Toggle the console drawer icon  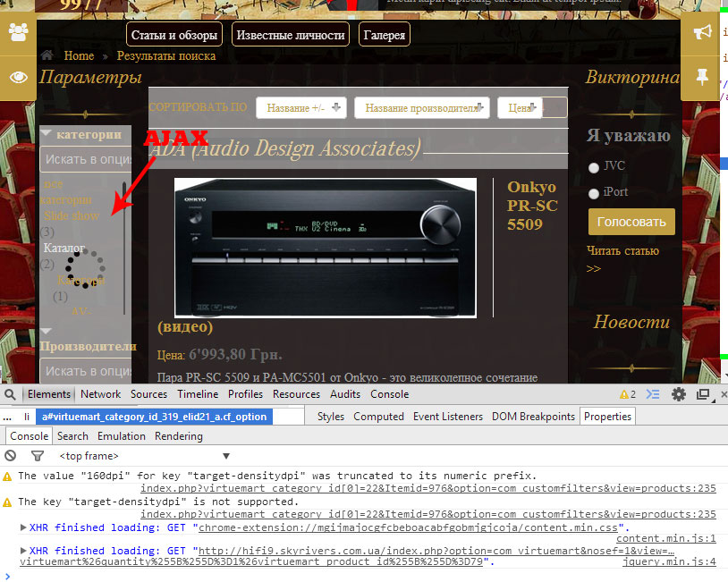pyautogui.click(x=652, y=394)
